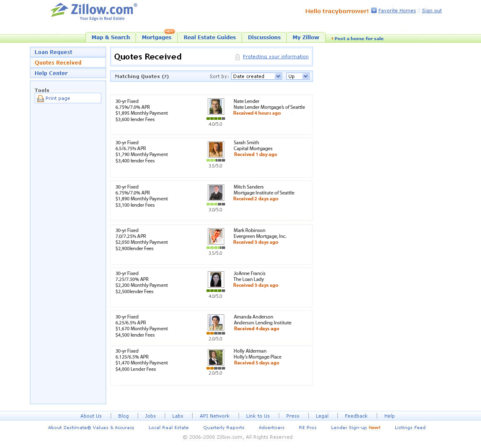
Task: Click the Feedback footer link
Action: [x=356, y=416]
